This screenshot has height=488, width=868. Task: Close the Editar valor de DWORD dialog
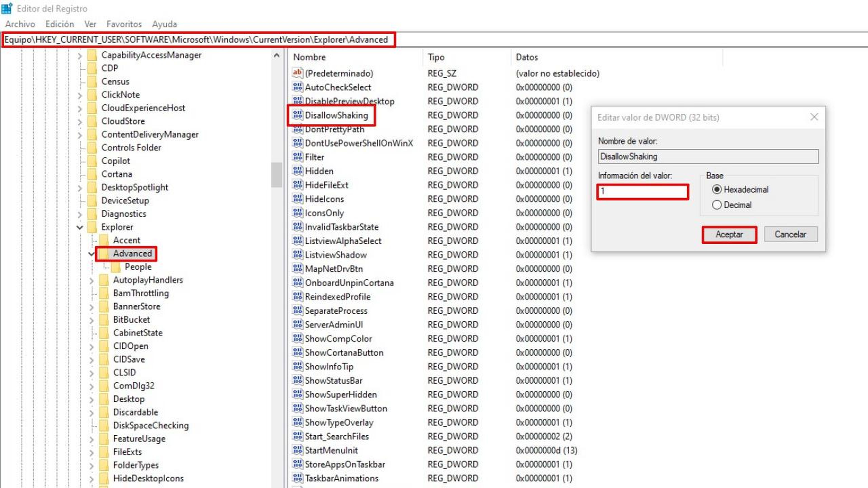tap(814, 117)
